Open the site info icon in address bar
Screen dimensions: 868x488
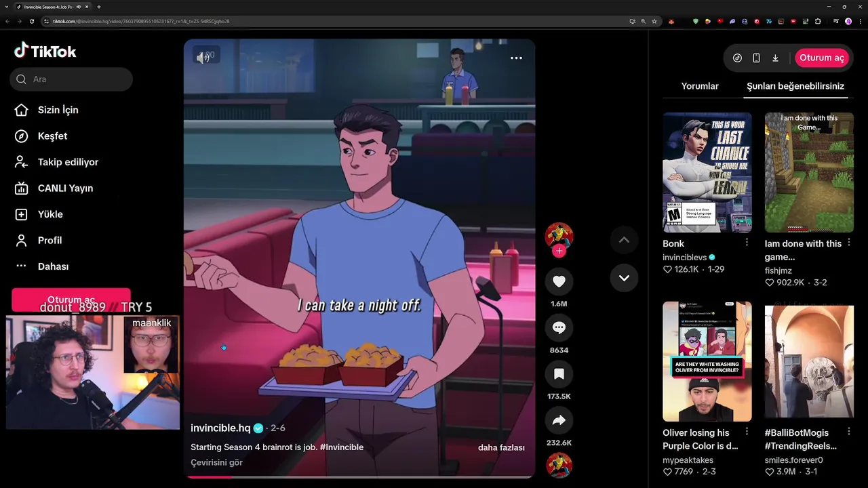click(x=47, y=21)
